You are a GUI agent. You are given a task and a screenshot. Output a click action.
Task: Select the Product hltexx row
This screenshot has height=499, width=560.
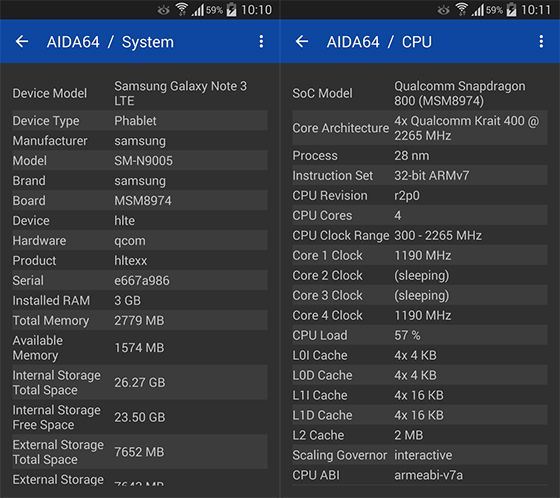140,261
